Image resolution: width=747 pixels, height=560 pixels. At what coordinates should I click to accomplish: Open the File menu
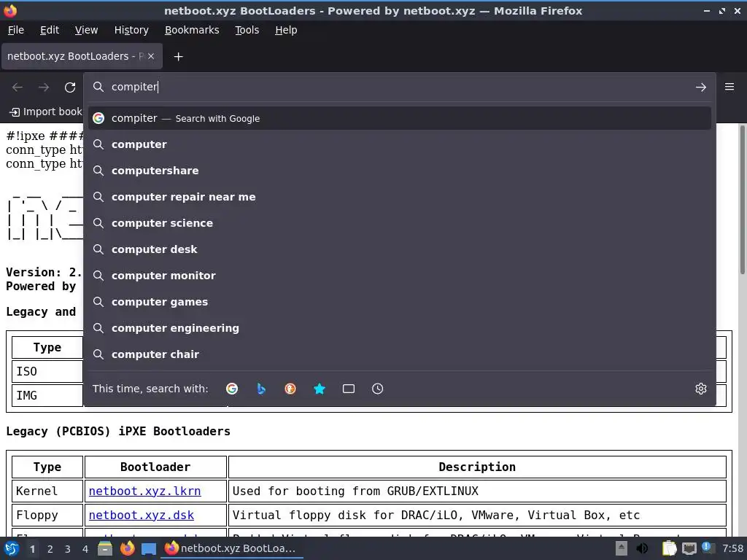point(16,30)
